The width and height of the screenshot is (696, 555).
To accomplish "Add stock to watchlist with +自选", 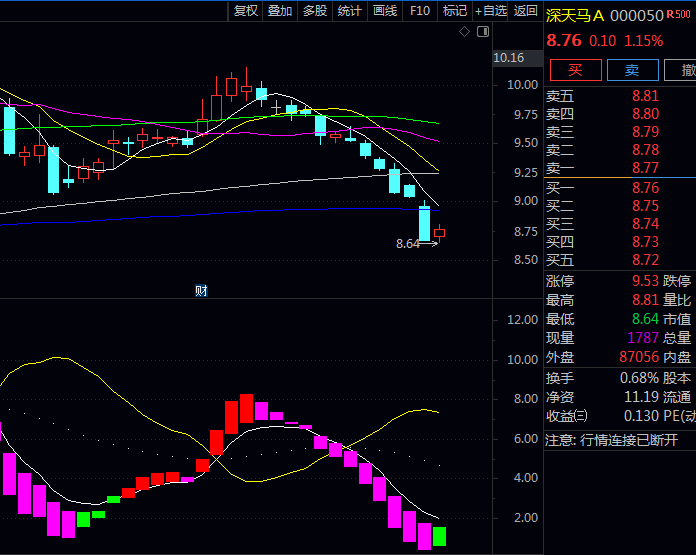I will point(491,11).
